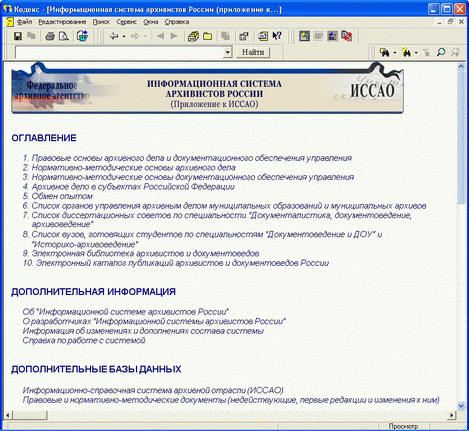The width and height of the screenshot is (469, 431).
Task: Go back with the left curved arrow
Action: [x=114, y=36]
